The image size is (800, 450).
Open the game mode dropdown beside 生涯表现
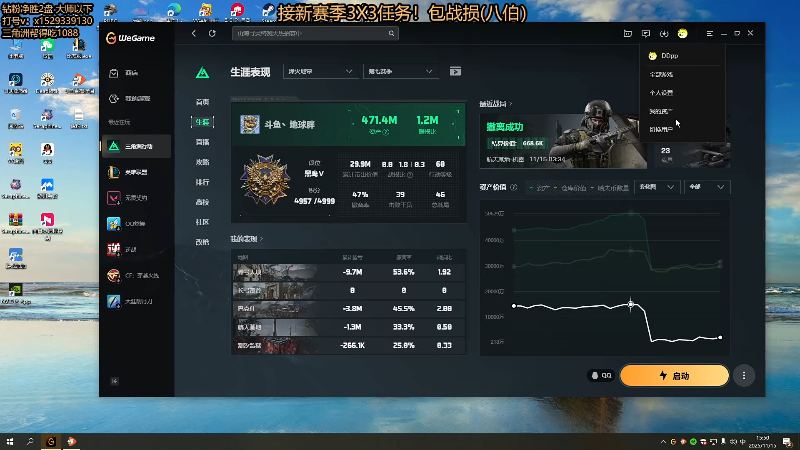[320, 72]
